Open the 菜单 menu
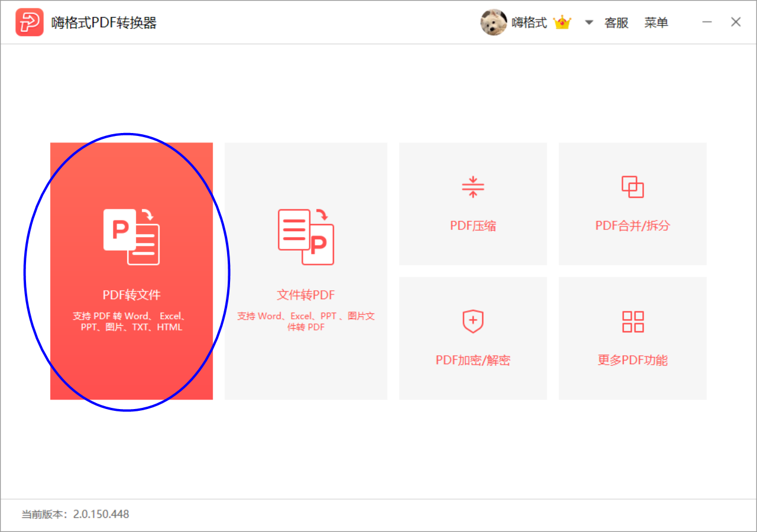This screenshot has height=532, width=757. [656, 22]
